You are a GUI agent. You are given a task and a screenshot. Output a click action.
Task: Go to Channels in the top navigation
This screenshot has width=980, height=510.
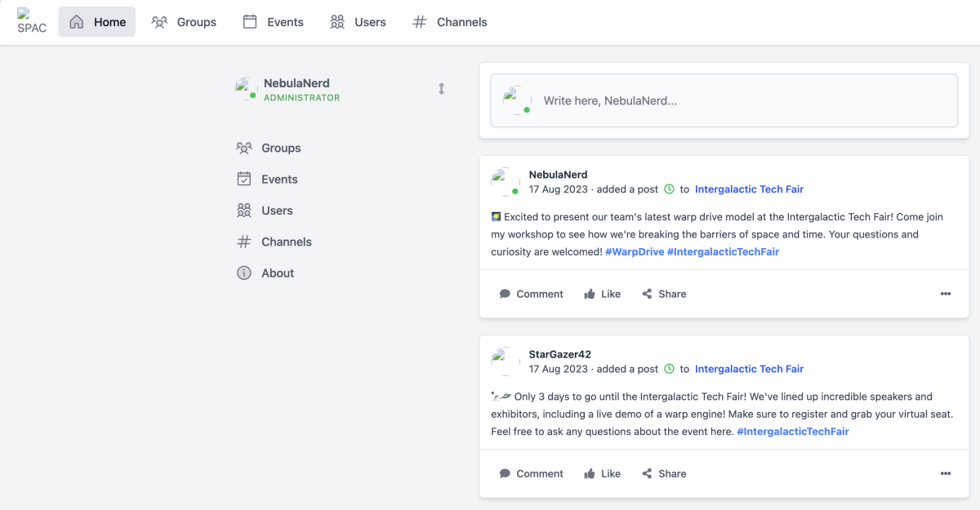[x=450, y=22]
